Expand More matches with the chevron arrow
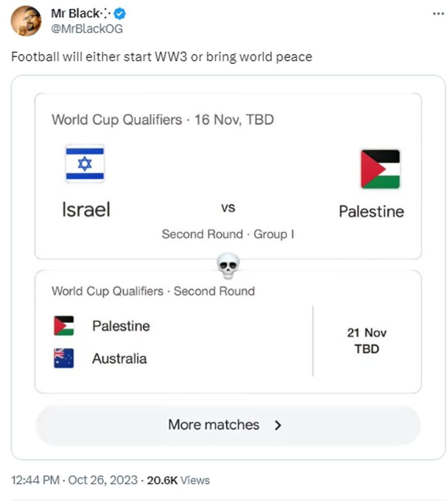 point(278,425)
